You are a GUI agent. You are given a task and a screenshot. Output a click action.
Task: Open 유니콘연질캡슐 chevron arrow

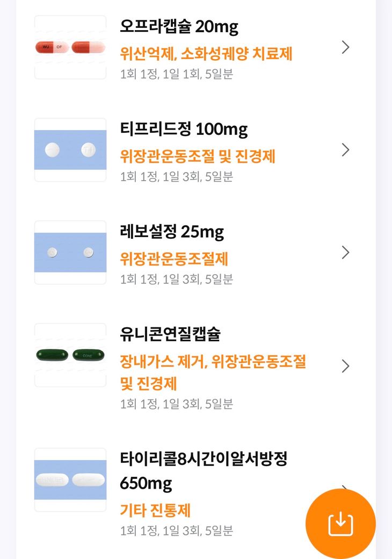(345, 366)
